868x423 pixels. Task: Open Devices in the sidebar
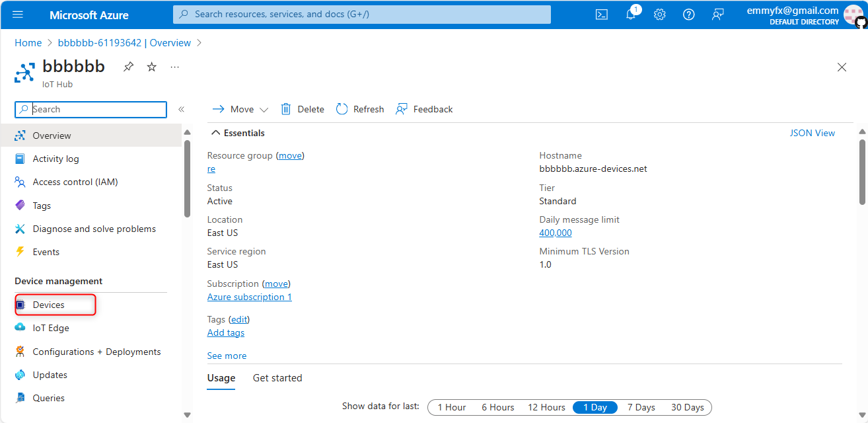coord(49,305)
